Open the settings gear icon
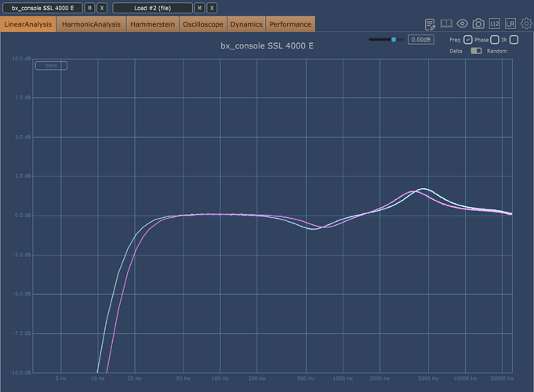Viewport: 534px width, 392px height. (x=526, y=24)
